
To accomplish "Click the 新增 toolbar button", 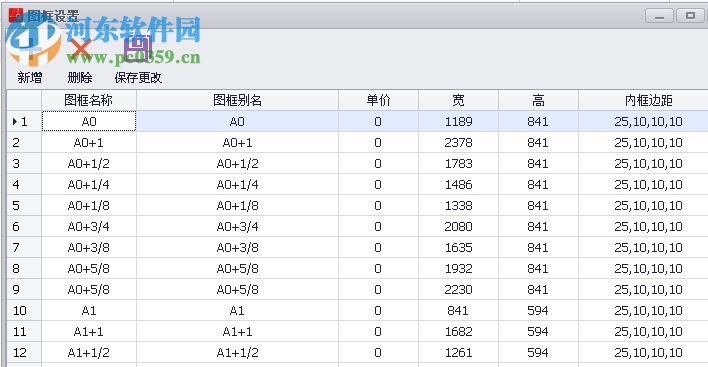I will 30,78.
